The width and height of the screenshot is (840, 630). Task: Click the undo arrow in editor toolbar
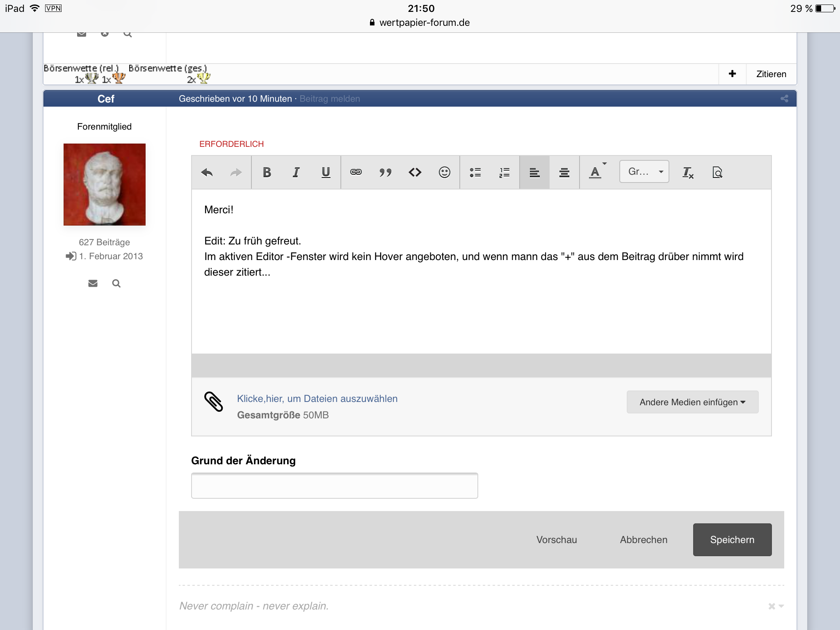click(207, 173)
